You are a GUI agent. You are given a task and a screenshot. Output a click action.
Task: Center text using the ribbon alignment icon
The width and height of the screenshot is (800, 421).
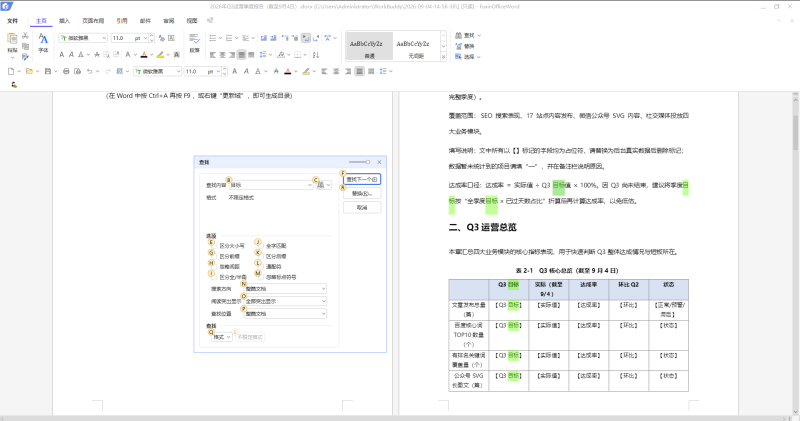(x=222, y=55)
